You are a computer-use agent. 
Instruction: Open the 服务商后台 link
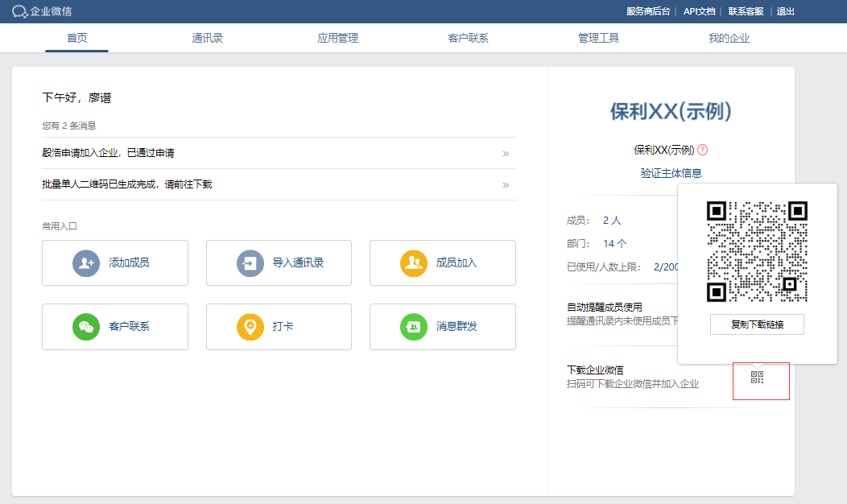[648, 11]
